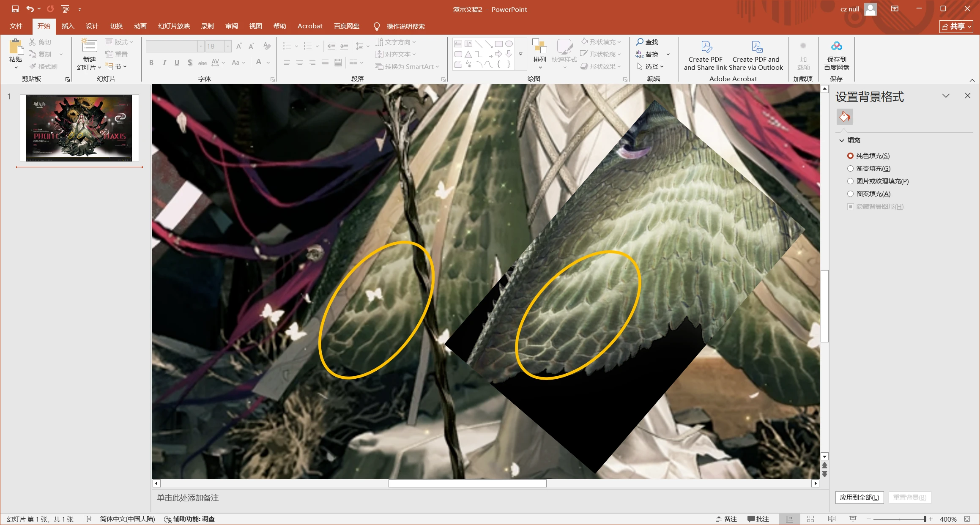
Task: Click Save to Baidu Netdisk (保存到百度网盘) icon
Action: 836,46
